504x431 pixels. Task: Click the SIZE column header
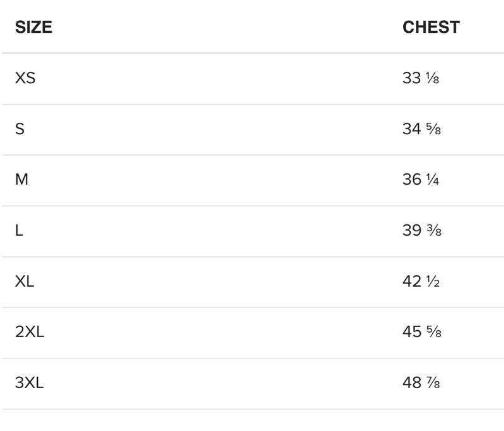33,27
